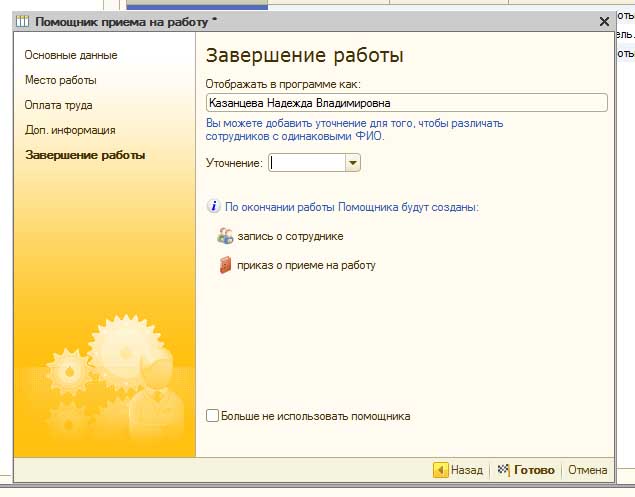Close the hiring assistant window
Screen dimensions: 635x497
coord(604,21)
